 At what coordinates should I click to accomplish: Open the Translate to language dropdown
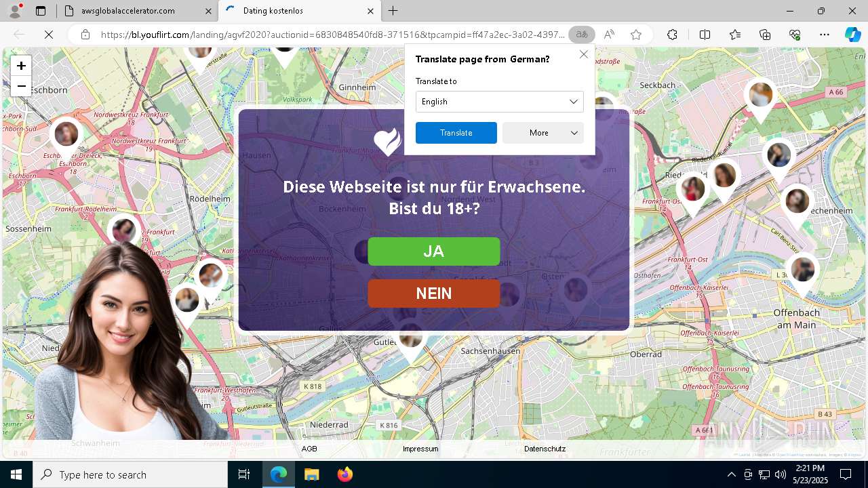pyautogui.click(x=500, y=102)
